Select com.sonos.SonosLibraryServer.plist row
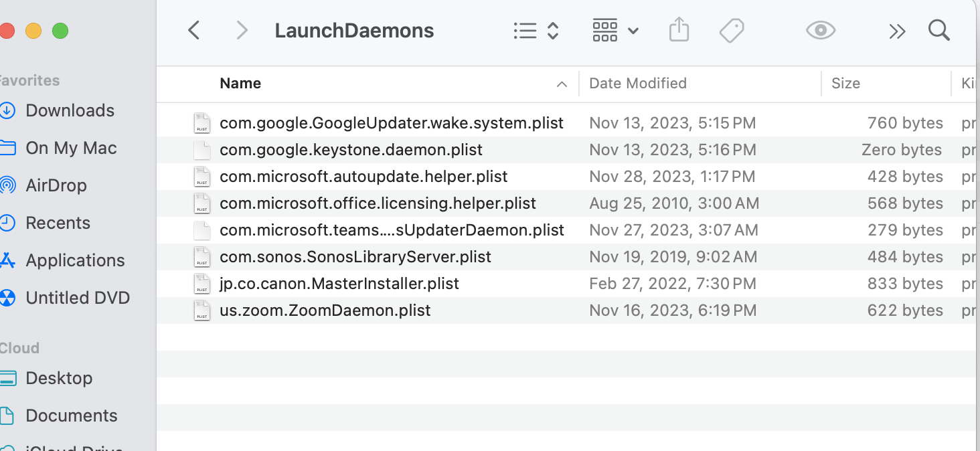Screen dimensions: 980x451 355,257
